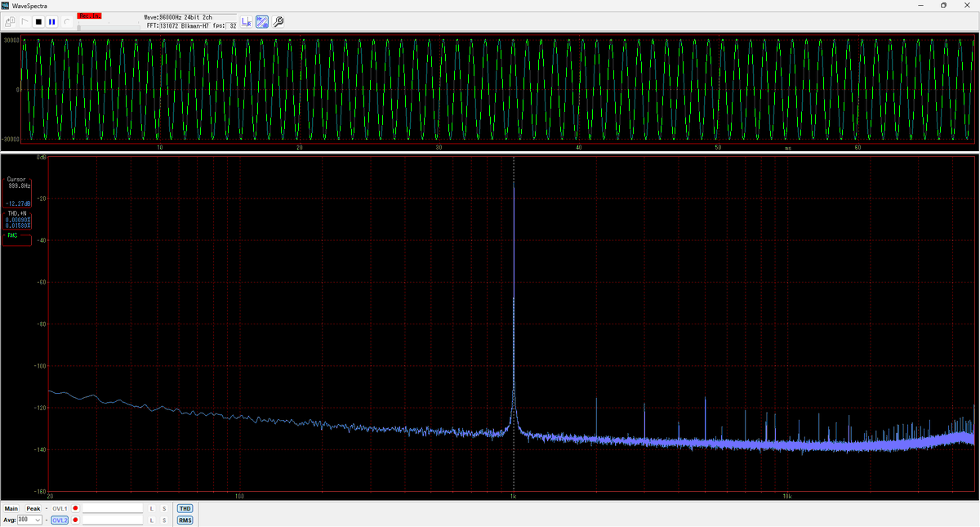Click the greyed repeat loop icon

pos(66,21)
